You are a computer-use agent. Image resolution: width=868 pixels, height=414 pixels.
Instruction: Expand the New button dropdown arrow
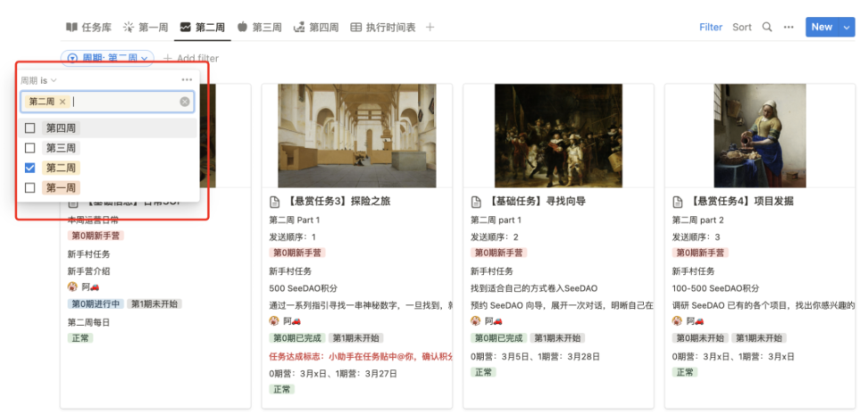point(847,27)
